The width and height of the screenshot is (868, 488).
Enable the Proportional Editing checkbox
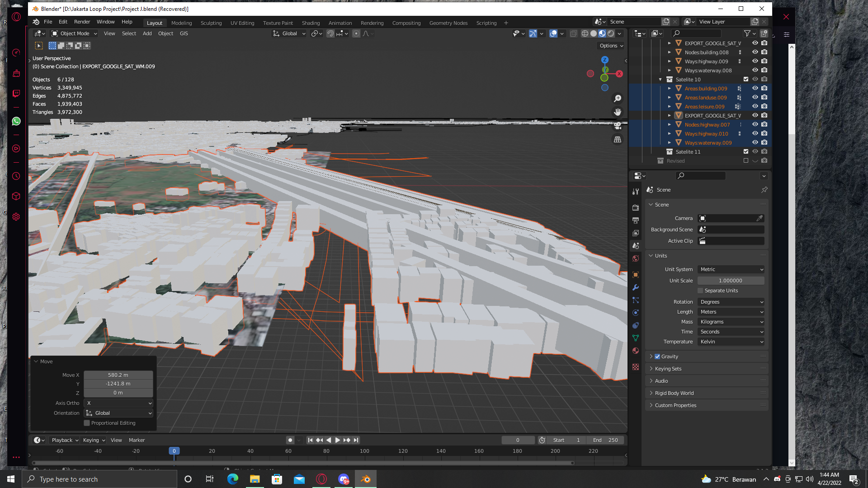click(x=87, y=423)
